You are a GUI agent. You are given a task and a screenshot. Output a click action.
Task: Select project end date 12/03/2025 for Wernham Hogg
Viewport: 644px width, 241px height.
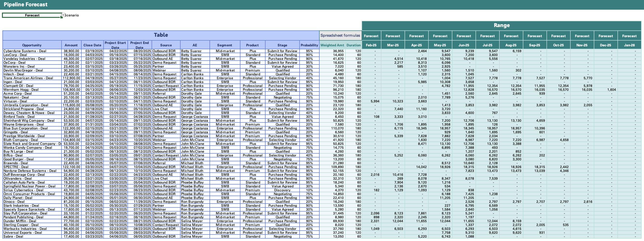coord(140,90)
